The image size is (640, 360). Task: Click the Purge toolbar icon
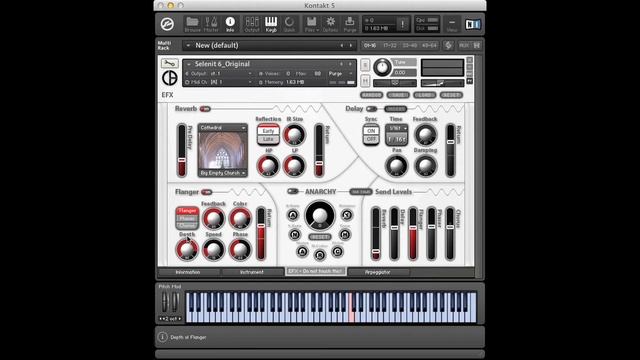350,24
